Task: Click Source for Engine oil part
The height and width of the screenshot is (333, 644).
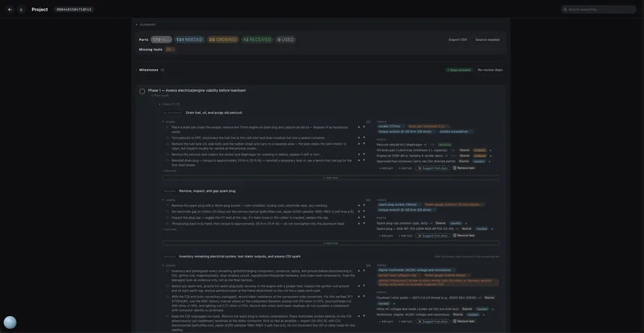Action: click(464, 156)
